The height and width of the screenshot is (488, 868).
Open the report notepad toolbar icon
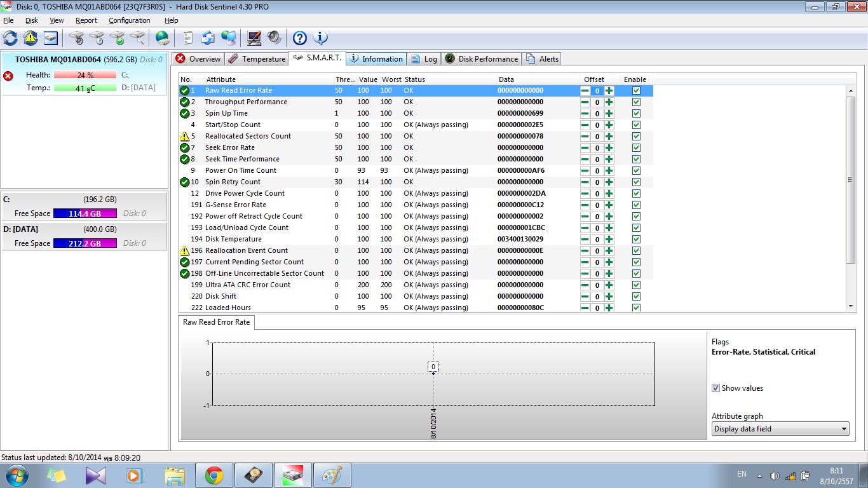pos(187,37)
